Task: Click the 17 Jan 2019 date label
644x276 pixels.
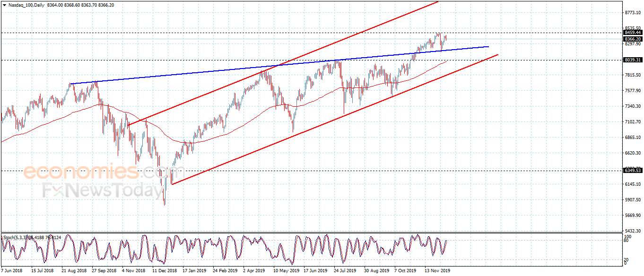Action: coord(194,271)
